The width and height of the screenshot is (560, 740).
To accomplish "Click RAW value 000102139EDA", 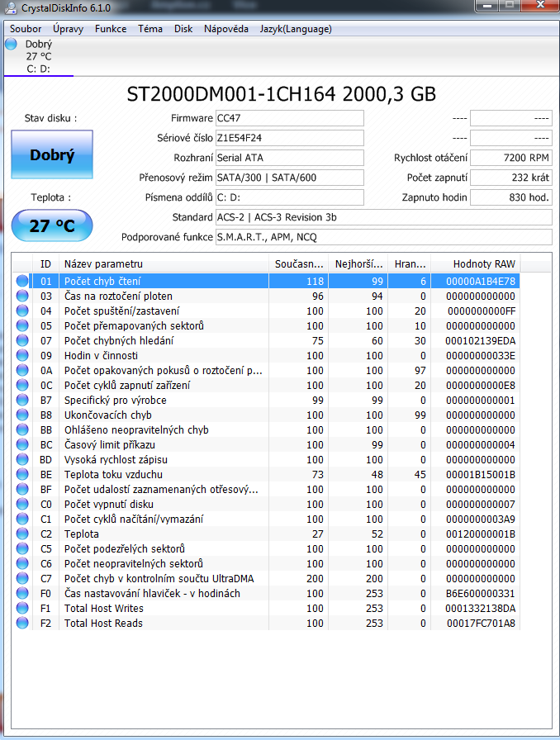I will 480,341.
